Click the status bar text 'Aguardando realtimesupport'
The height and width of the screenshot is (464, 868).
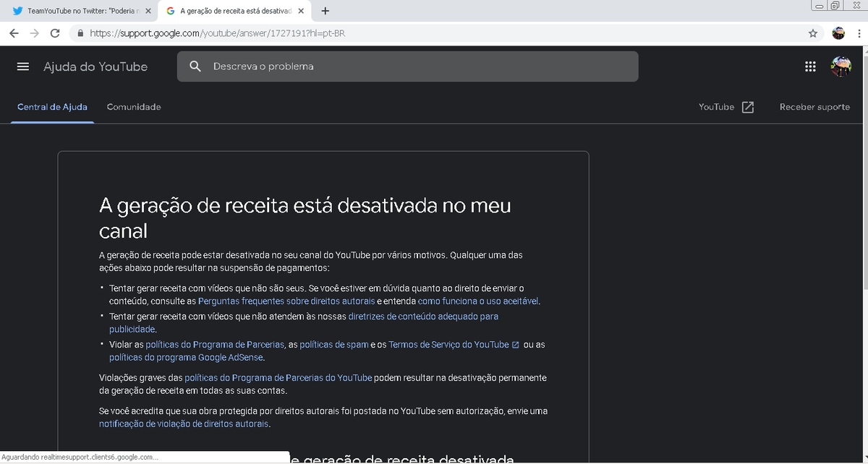pos(80,457)
